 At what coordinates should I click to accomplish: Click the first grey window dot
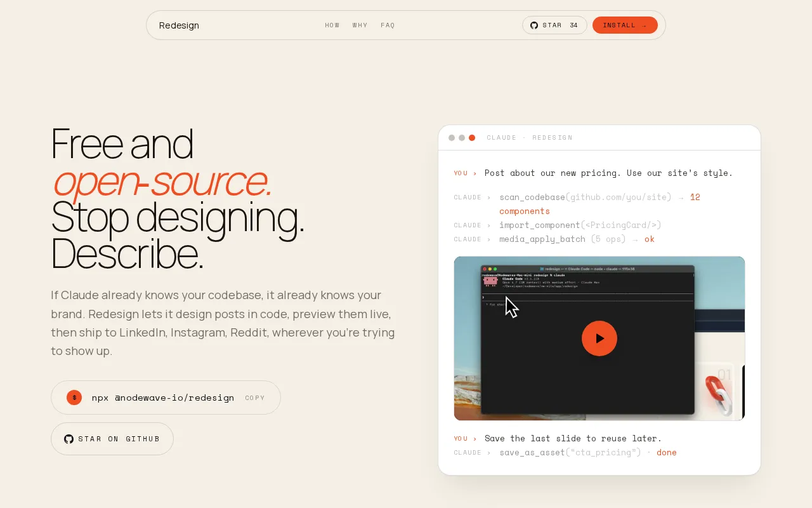452,138
